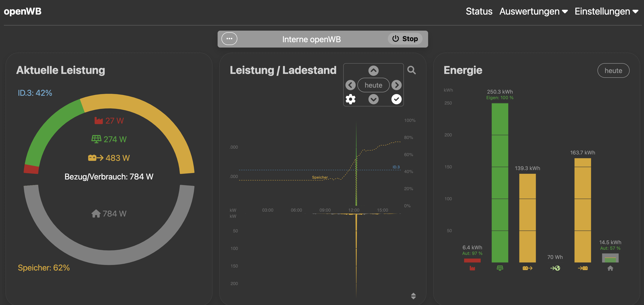The image size is (644, 305).
Task: Click the magnifier zoom icon in graph
Action: point(411,70)
